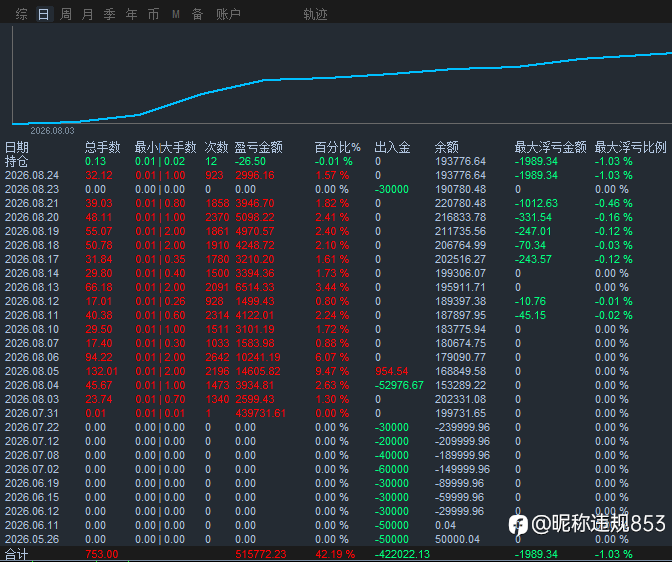
Task: Click the 合计 totals row label
Action: click(17, 554)
